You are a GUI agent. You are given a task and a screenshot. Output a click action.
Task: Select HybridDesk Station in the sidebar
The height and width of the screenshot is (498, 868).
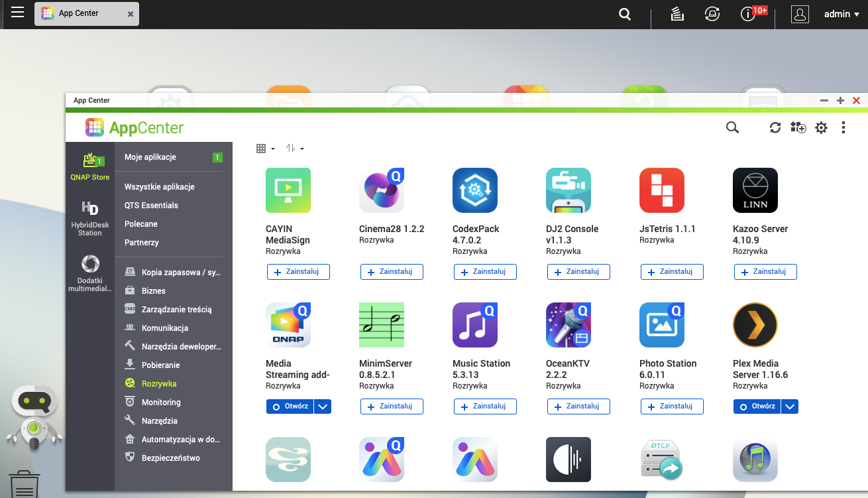[x=90, y=218]
